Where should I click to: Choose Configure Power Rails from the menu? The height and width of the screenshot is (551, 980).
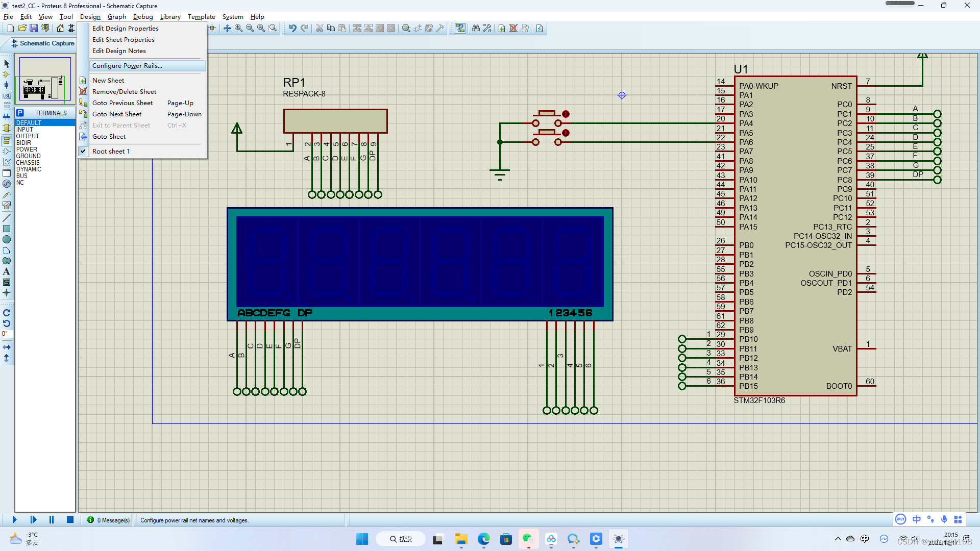127,65
